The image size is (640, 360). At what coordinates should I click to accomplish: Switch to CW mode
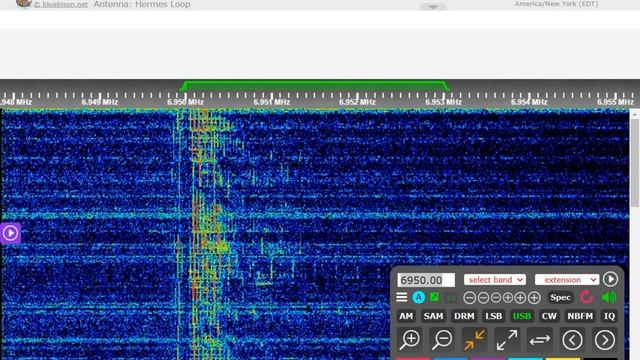pyautogui.click(x=549, y=316)
